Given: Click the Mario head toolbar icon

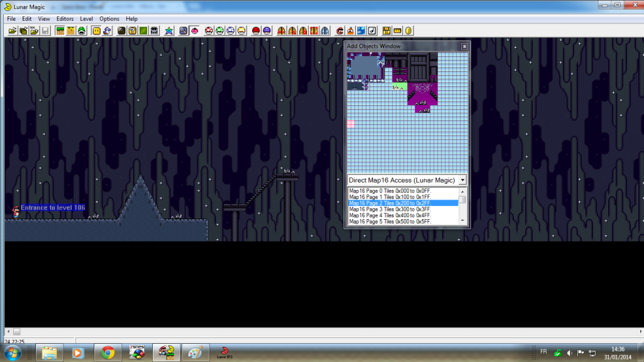Looking at the screenshot, I should [340, 31].
